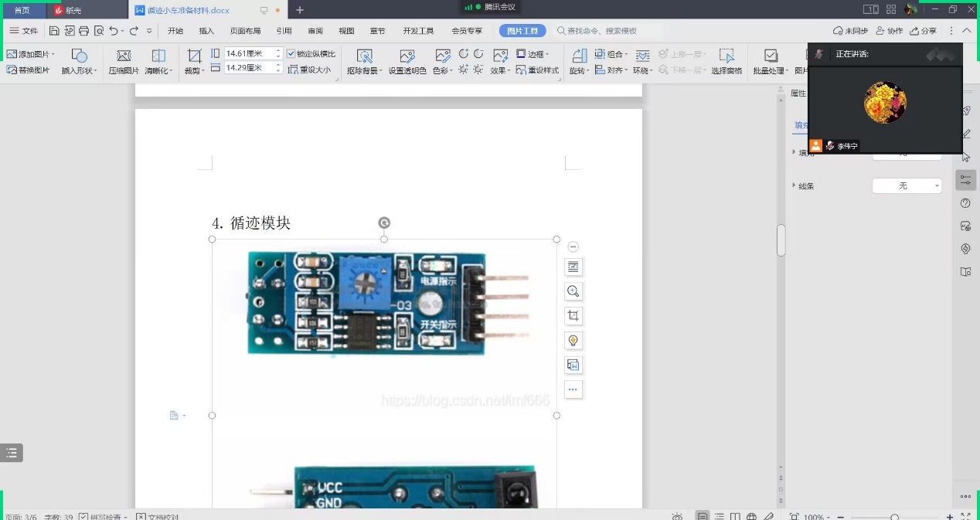Toggle the spell check (拼写检查) checkbox
The image size is (980, 520).
[83, 516]
